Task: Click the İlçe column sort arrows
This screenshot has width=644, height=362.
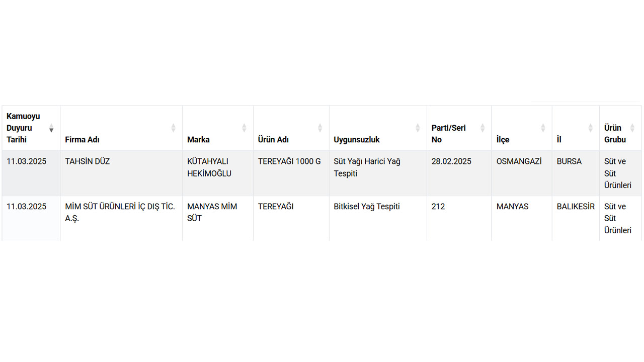Action: click(543, 128)
